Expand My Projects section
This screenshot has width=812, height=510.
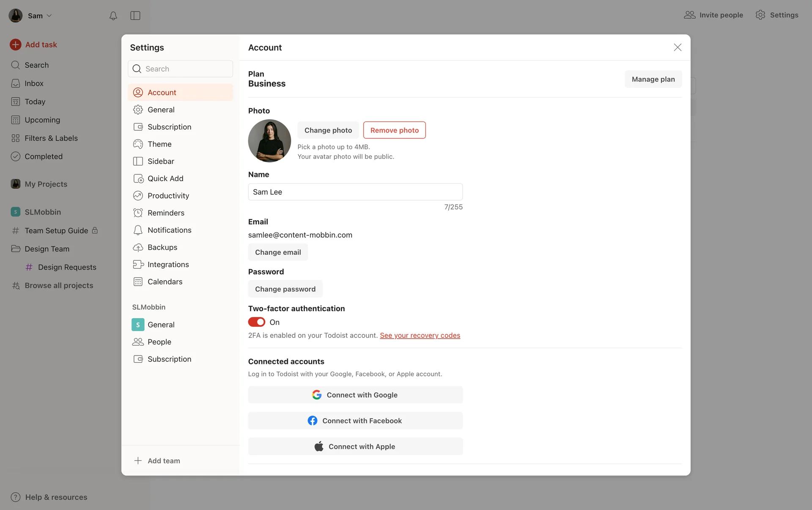click(46, 184)
